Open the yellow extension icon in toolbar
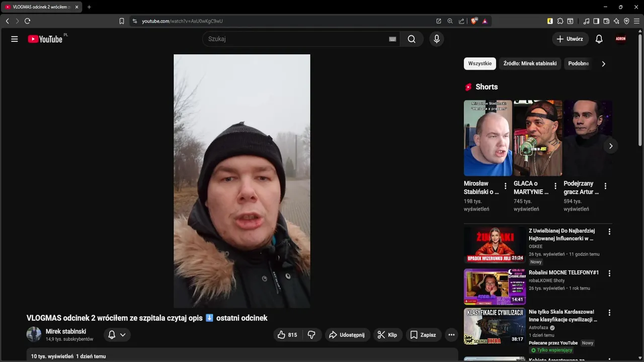Screen dimensions: 644x362 [550, 21]
